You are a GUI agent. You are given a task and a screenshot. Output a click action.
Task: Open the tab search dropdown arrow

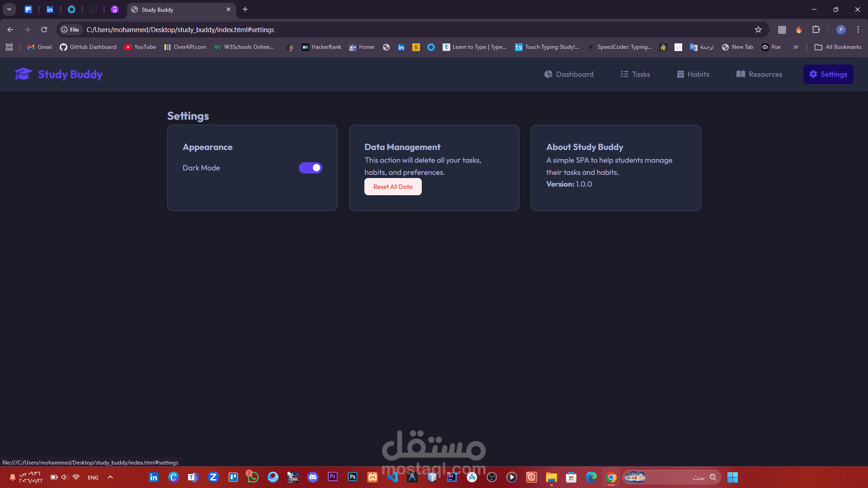pos(9,9)
